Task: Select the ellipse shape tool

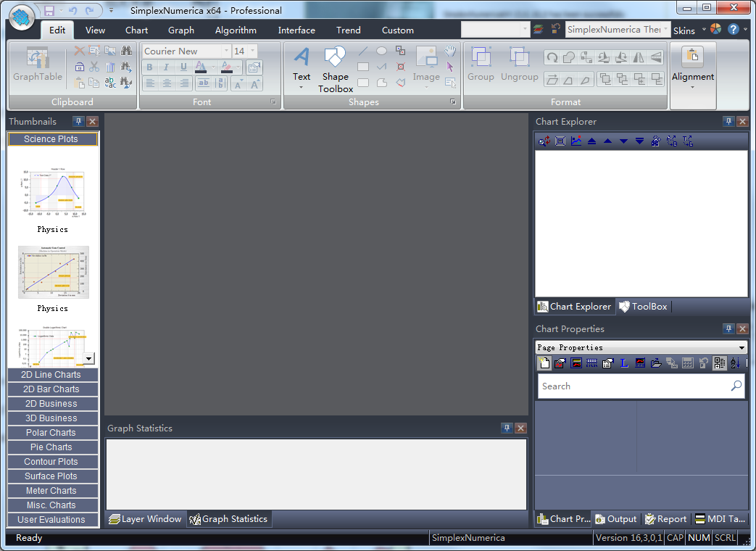Action: pos(381,51)
